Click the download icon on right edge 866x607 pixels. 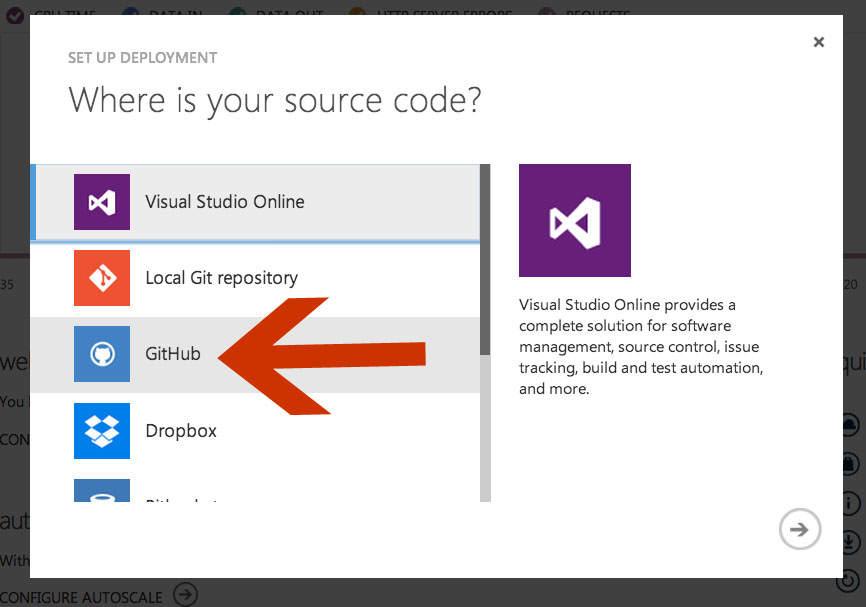pos(848,541)
